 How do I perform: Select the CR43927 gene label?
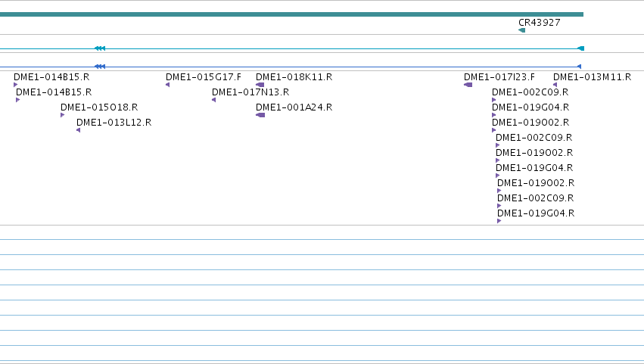coord(540,23)
